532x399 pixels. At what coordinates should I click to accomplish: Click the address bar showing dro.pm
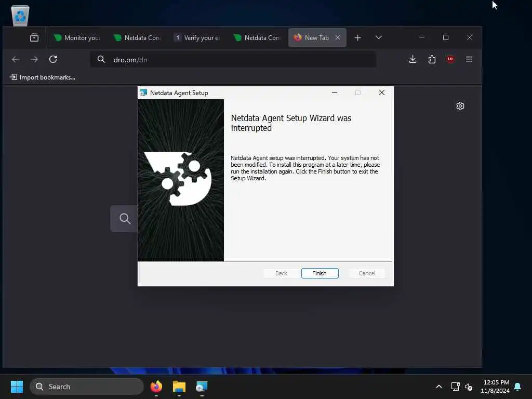coord(233,60)
